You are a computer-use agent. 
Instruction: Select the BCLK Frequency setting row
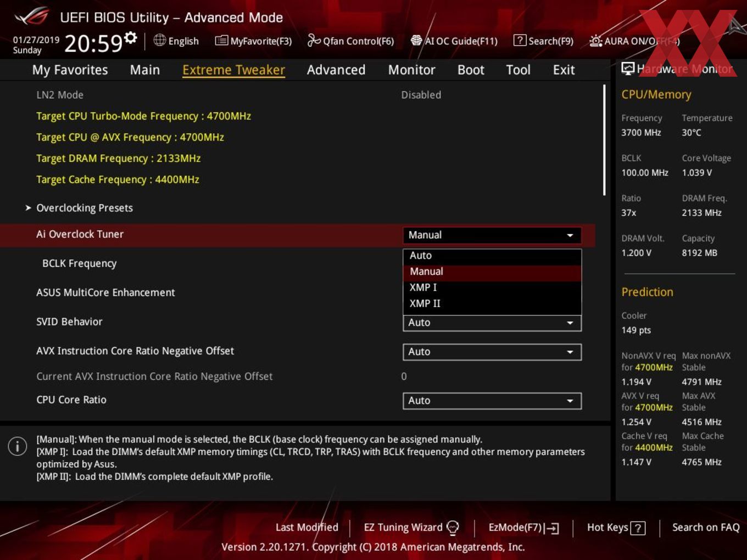(x=297, y=264)
